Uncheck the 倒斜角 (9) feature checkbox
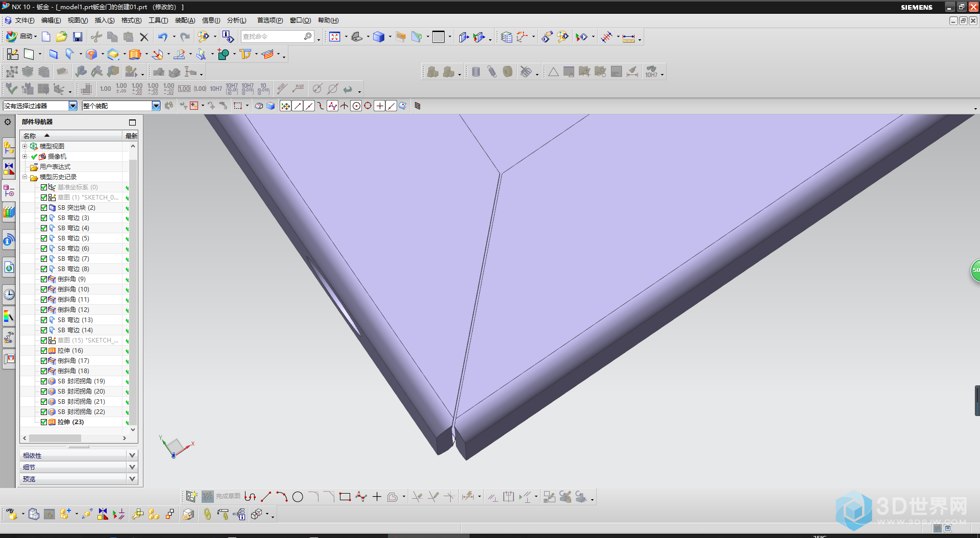This screenshot has height=538, width=980. [44, 279]
